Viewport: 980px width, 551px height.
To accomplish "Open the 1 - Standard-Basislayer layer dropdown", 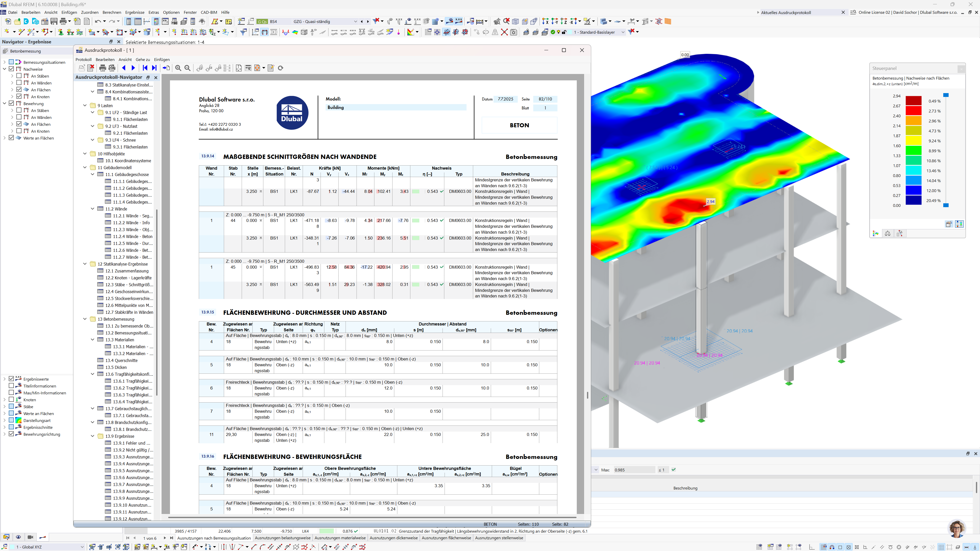I will pos(623,32).
